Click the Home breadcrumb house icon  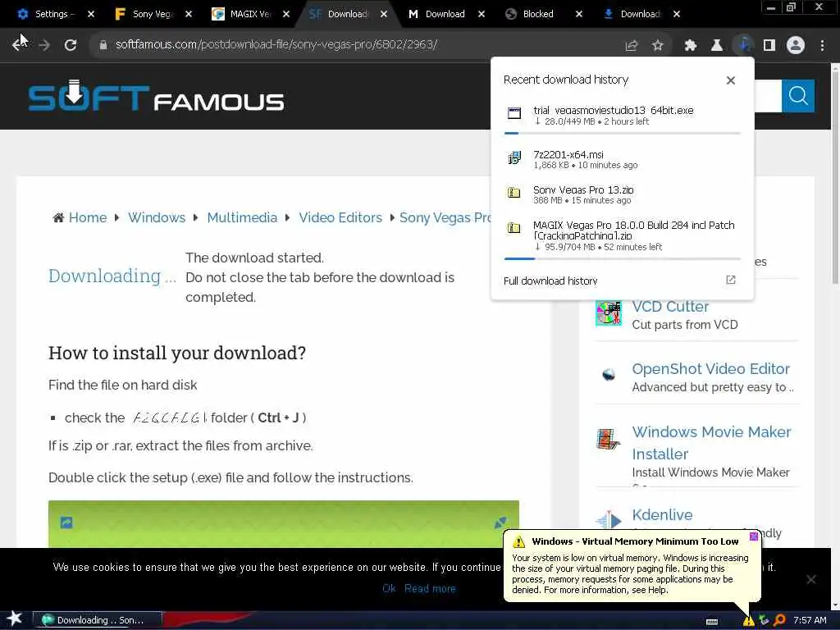[x=58, y=217]
